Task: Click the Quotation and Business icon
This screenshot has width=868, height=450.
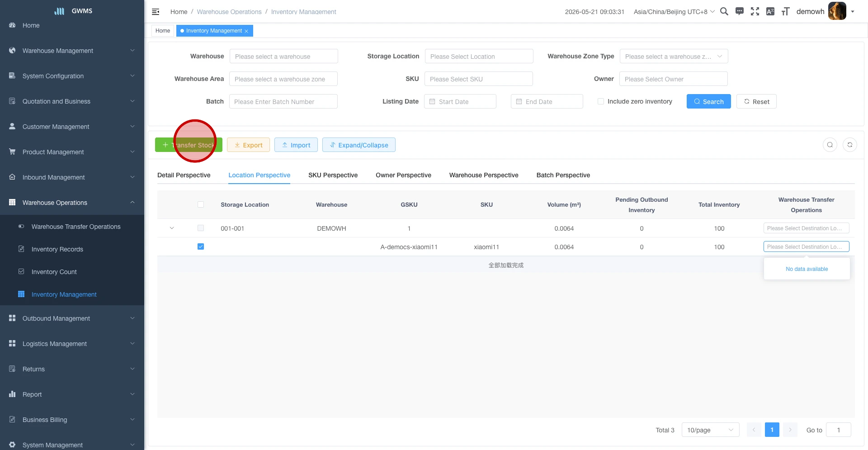Action: point(12,101)
